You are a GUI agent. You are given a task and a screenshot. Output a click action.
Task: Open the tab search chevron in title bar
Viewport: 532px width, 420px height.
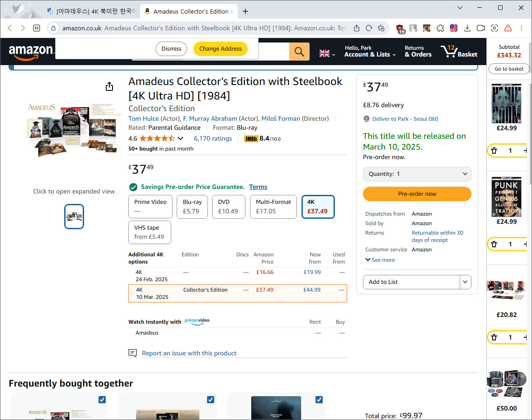tap(460, 8)
